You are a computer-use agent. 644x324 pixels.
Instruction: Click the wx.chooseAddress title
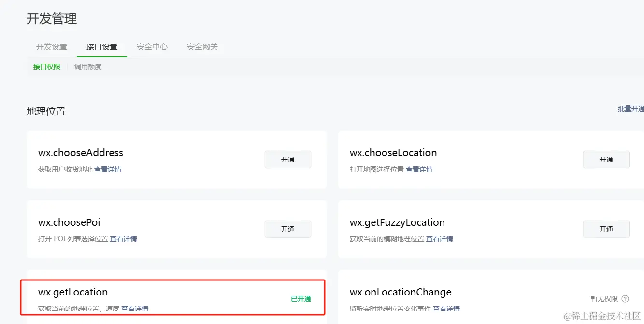click(81, 153)
